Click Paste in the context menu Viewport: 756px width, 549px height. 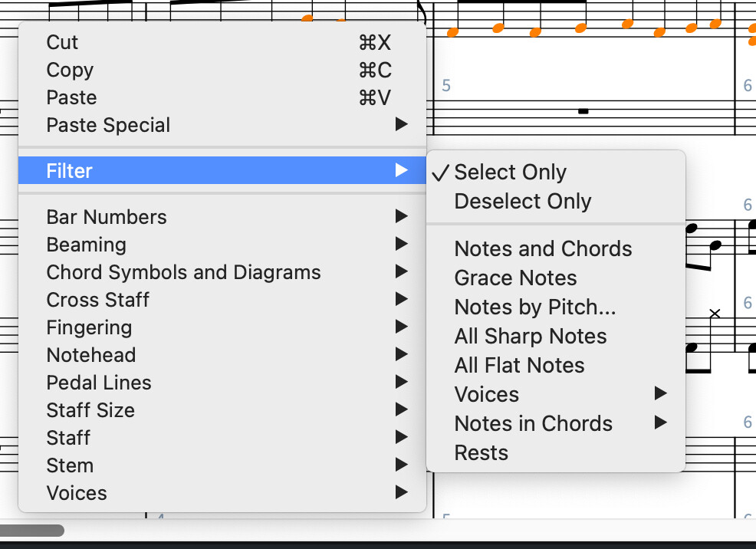point(71,97)
